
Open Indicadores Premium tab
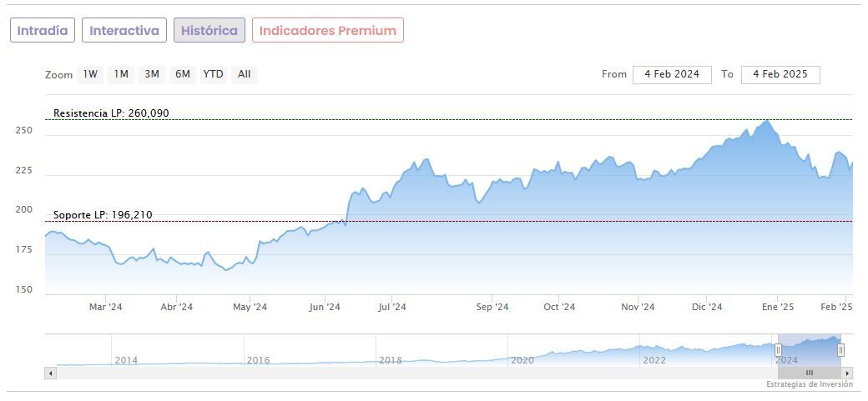point(328,31)
